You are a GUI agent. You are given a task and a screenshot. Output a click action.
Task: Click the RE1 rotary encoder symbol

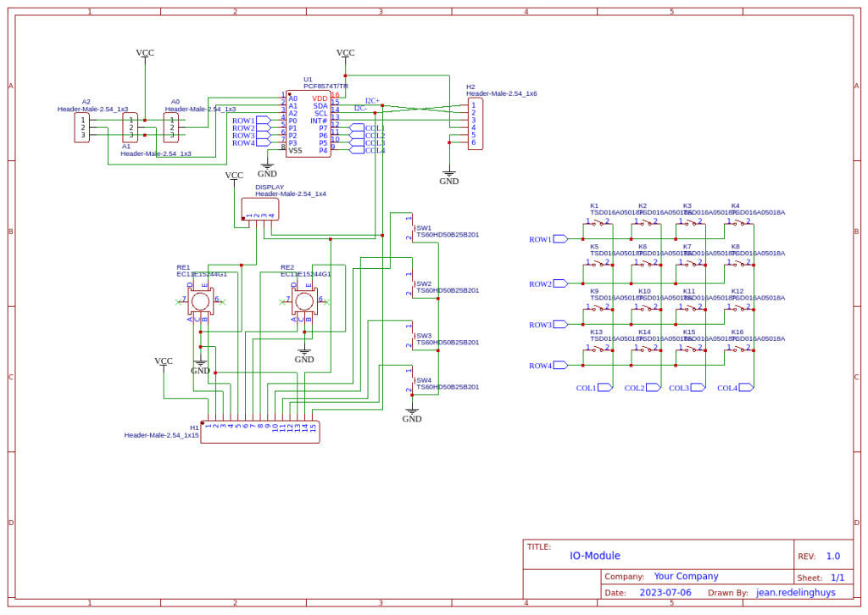(x=200, y=300)
